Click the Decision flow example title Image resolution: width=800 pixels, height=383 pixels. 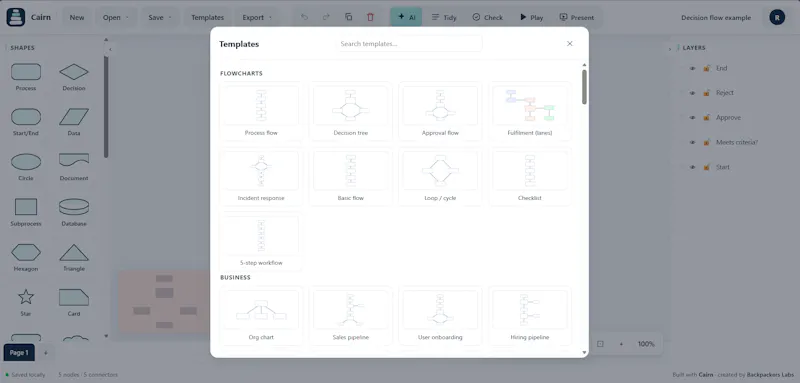pos(716,17)
